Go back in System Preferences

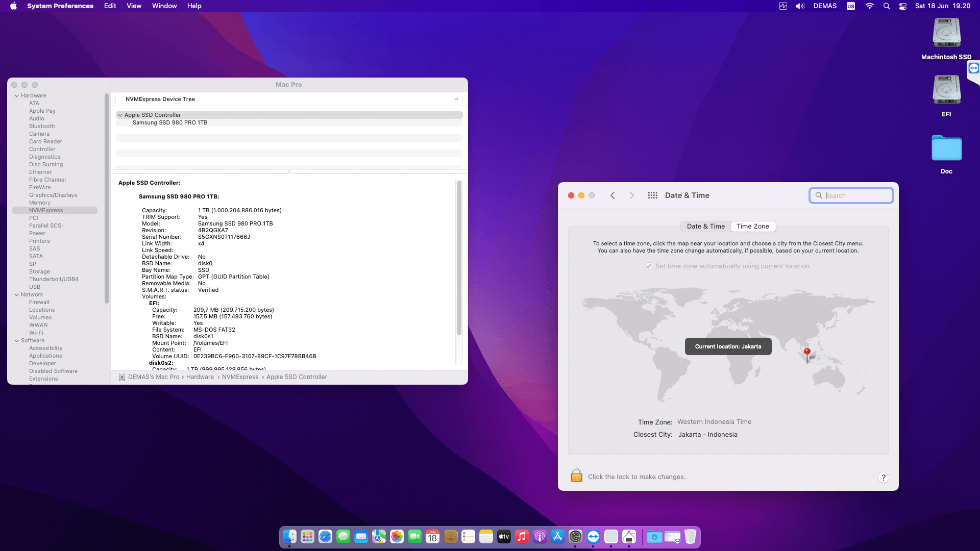point(612,195)
